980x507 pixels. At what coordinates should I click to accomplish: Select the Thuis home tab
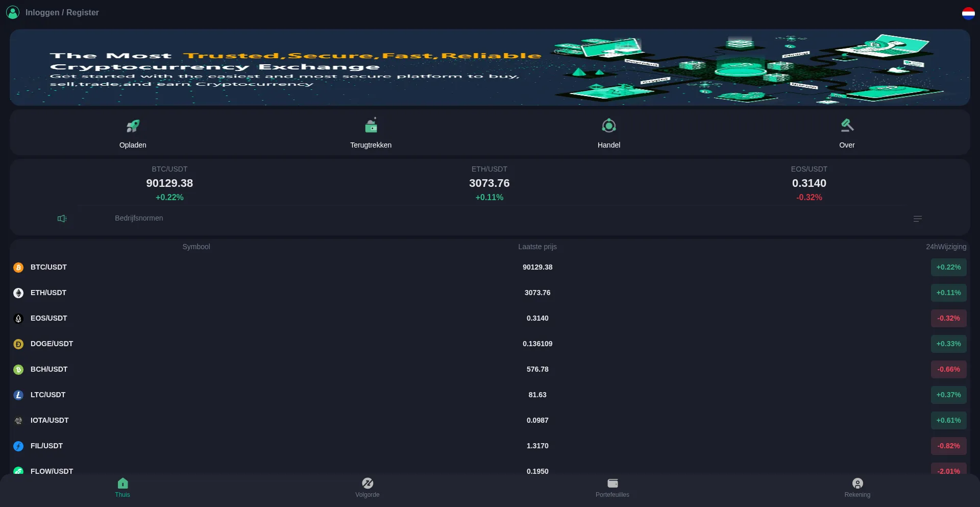pos(122,488)
